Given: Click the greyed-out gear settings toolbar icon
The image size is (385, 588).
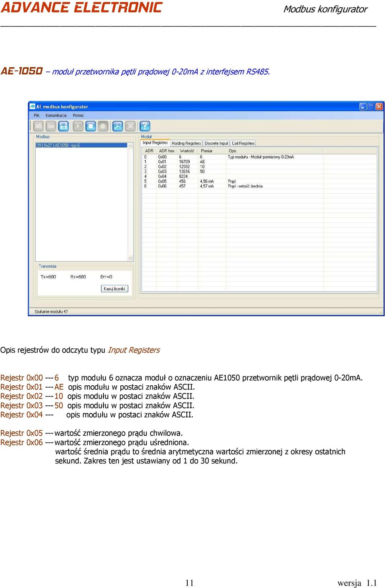Looking at the screenshot, I should click(103, 126).
